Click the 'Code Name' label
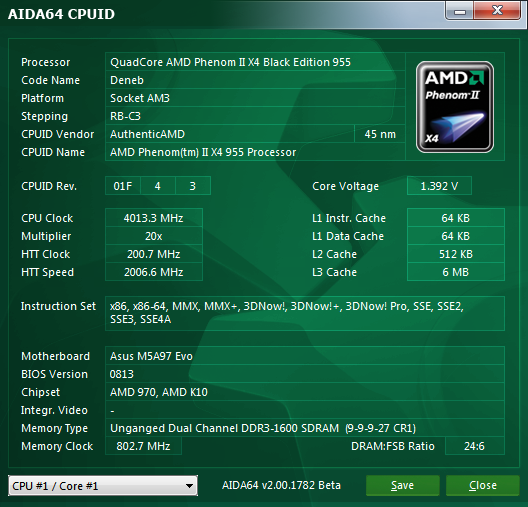 [51, 80]
